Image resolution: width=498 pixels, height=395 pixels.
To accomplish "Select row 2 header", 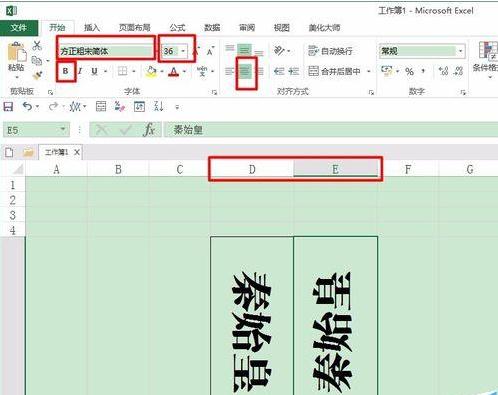I will [13, 200].
